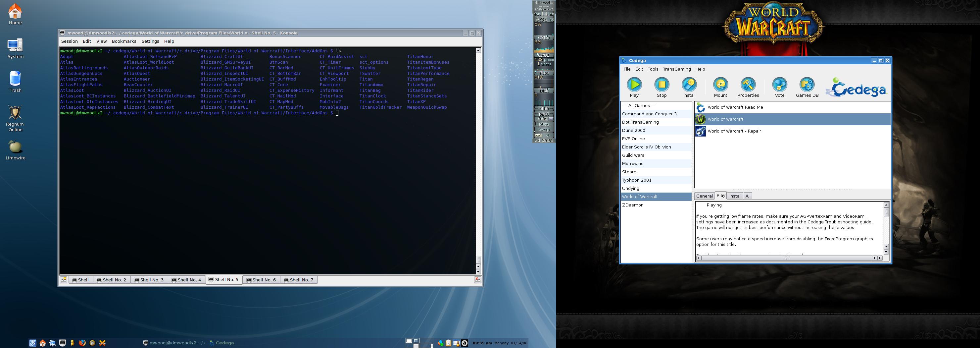Click Firefox icon in the taskbar
Image resolution: width=980 pixels, height=348 pixels.
click(82, 343)
